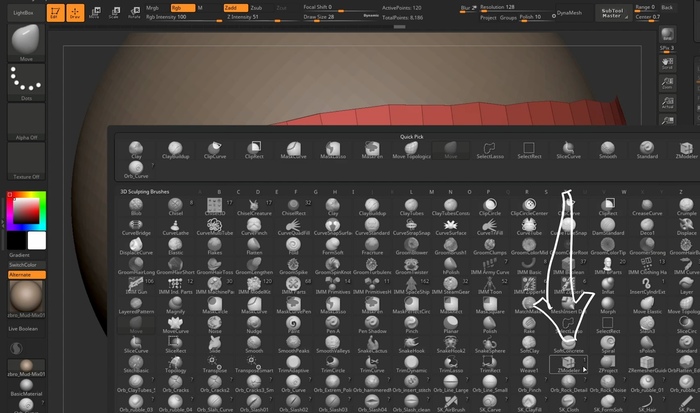
Task: Choose MaskLasso in the Quick Pick row
Action: click(333, 150)
